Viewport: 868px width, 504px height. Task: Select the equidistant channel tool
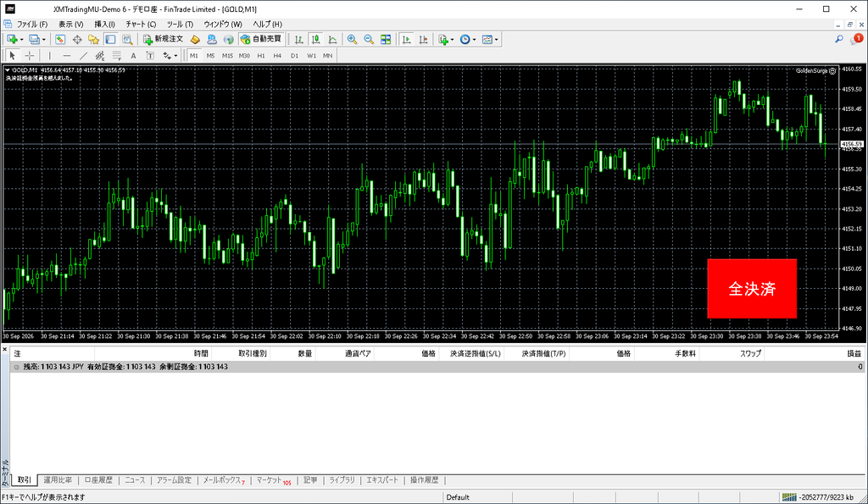[100, 55]
